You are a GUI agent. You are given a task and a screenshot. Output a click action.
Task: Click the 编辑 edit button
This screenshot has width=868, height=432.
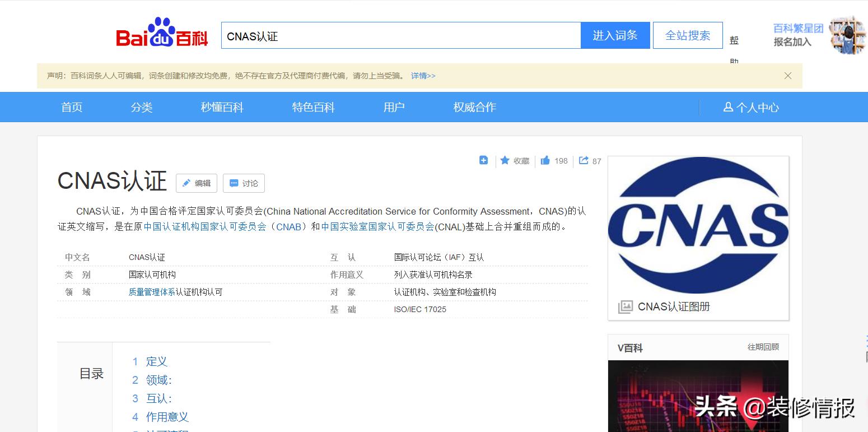coord(197,183)
